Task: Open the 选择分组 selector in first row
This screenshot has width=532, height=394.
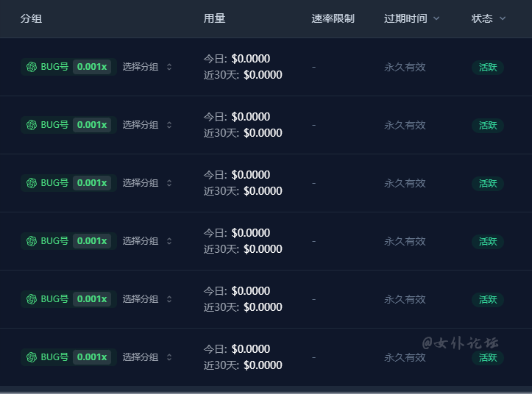Action: 147,67
